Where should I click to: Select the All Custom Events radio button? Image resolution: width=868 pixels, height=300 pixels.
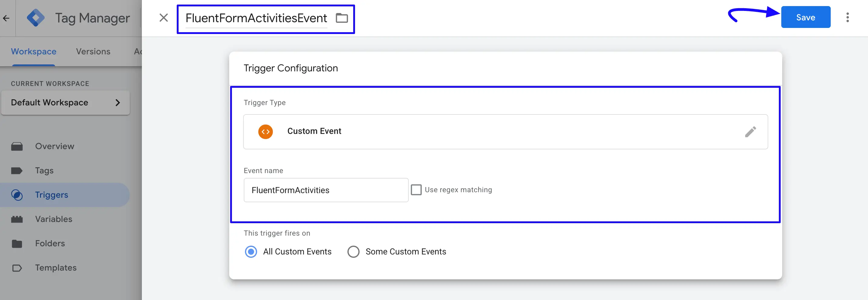tap(251, 251)
